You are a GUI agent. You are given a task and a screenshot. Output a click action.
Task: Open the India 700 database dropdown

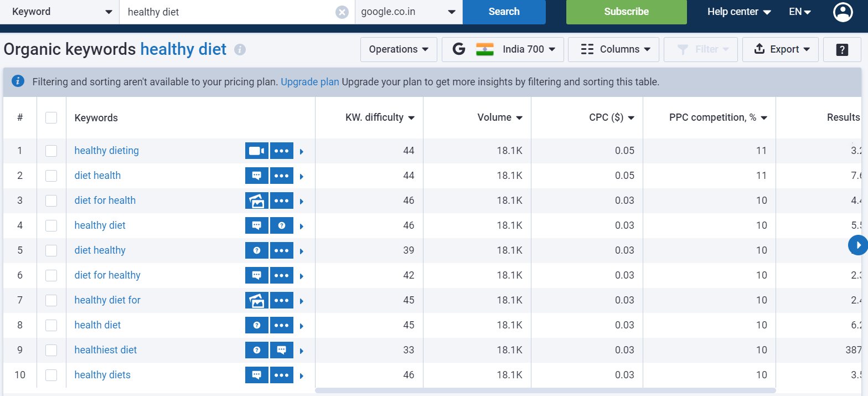(x=503, y=49)
